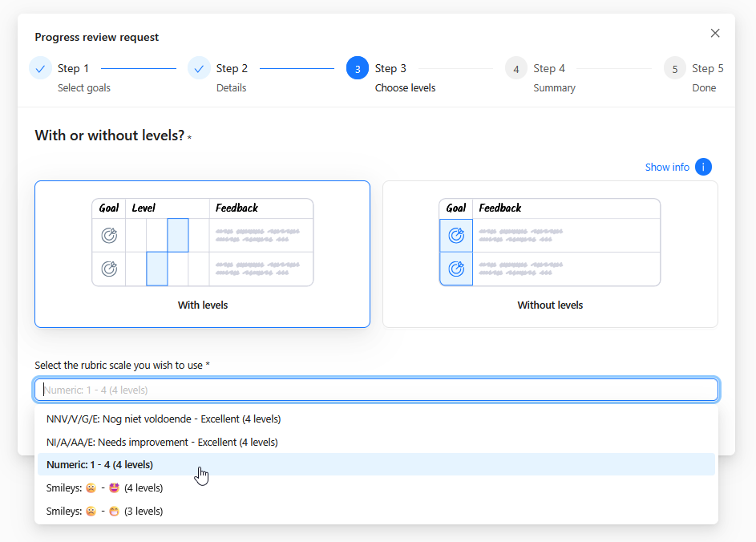Viewport: 756px width, 542px height.
Task: Click the Progress review request title
Action: click(96, 37)
